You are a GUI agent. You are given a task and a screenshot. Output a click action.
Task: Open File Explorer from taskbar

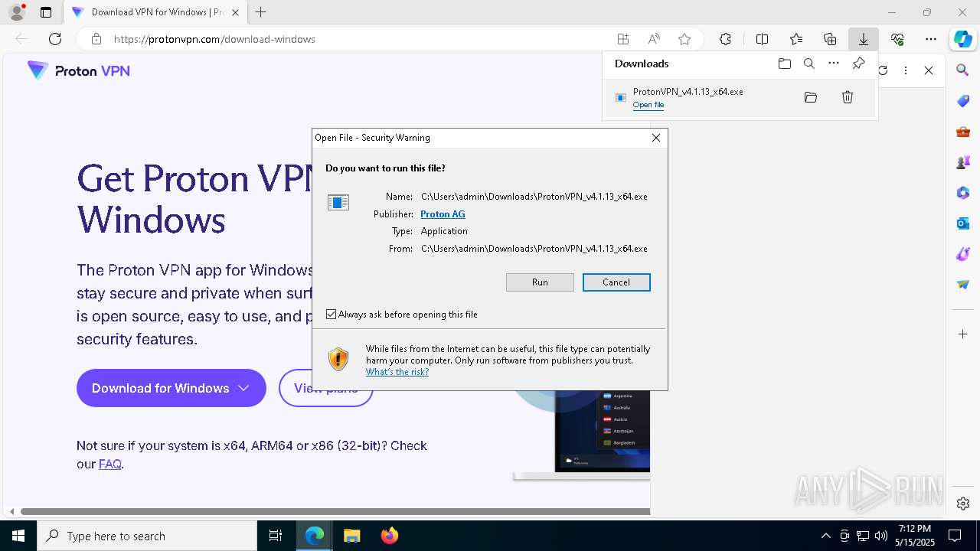click(x=351, y=536)
